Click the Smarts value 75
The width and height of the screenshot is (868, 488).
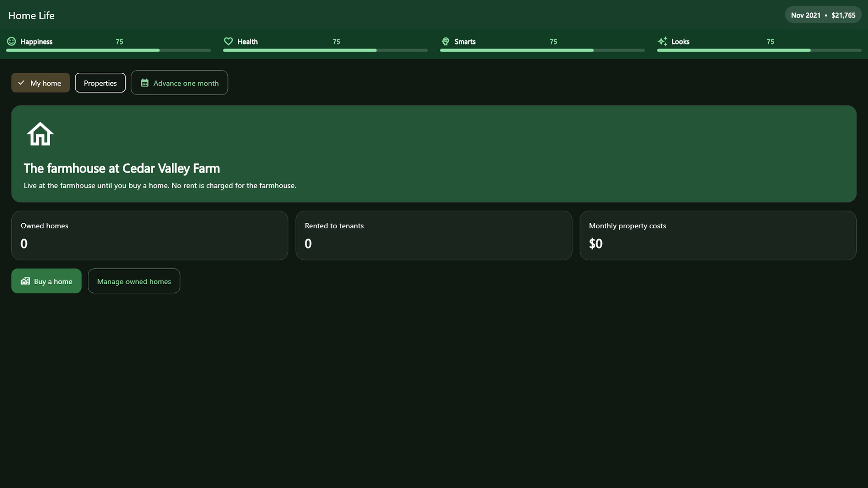553,42
